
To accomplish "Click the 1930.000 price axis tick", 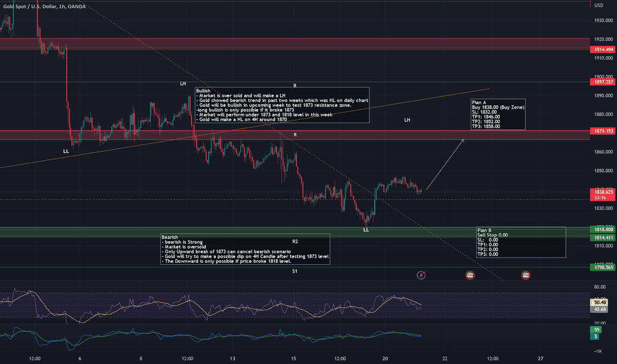I will click(604, 21).
